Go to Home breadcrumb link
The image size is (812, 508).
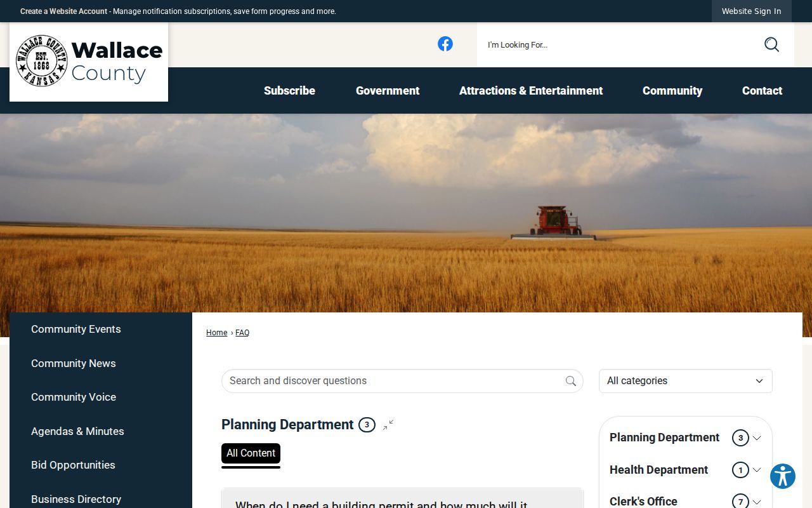216,333
